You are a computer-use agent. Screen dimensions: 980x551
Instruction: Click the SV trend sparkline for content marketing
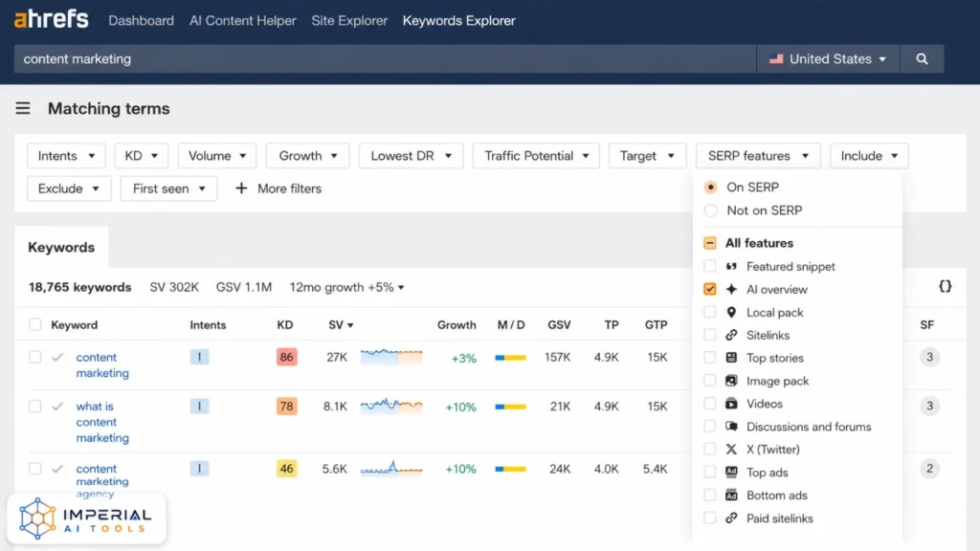pos(391,357)
